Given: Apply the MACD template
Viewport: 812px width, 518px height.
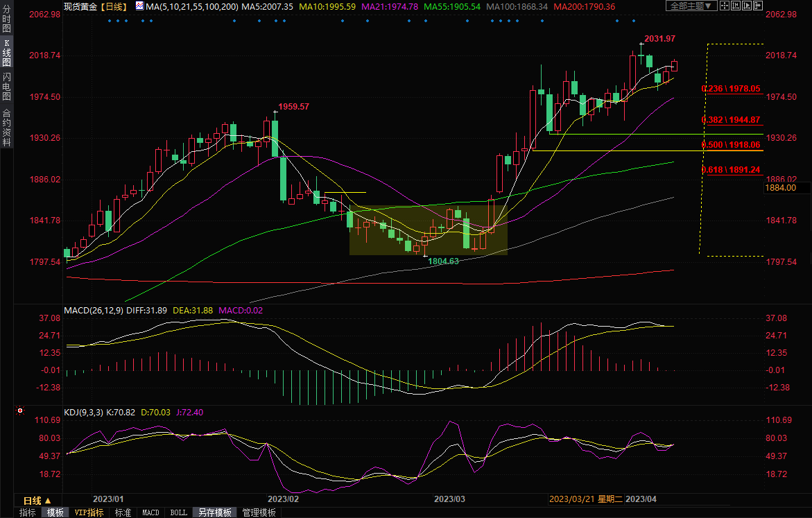Looking at the screenshot, I should coord(150,512).
